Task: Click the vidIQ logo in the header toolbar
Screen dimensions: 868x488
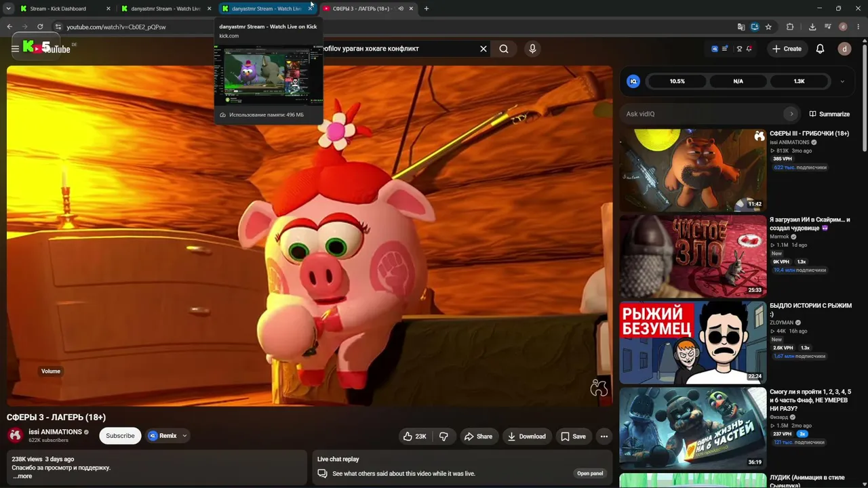Action: click(x=715, y=49)
